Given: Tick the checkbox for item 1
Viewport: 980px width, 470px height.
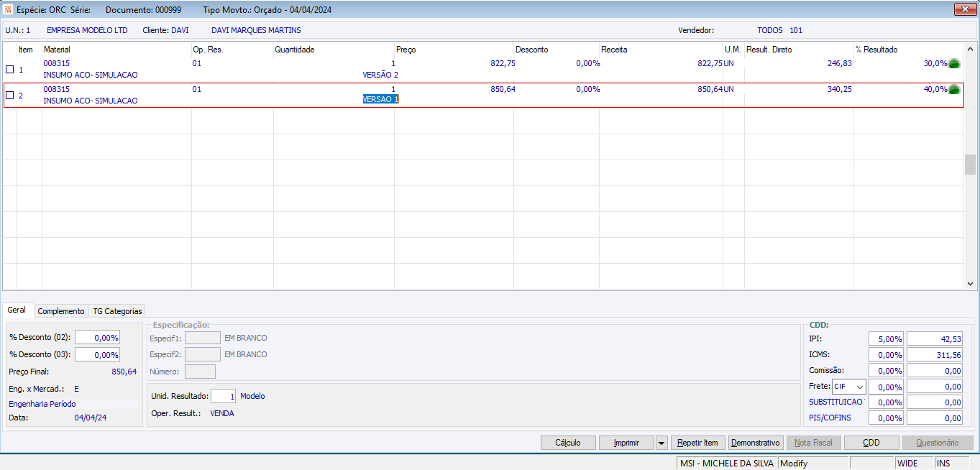Looking at the screenshot, I should [10, 70].
